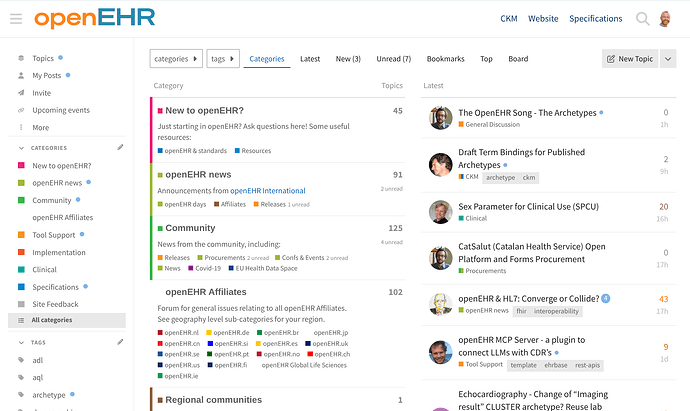Click the openEHR logo

[x=95, y=18]
